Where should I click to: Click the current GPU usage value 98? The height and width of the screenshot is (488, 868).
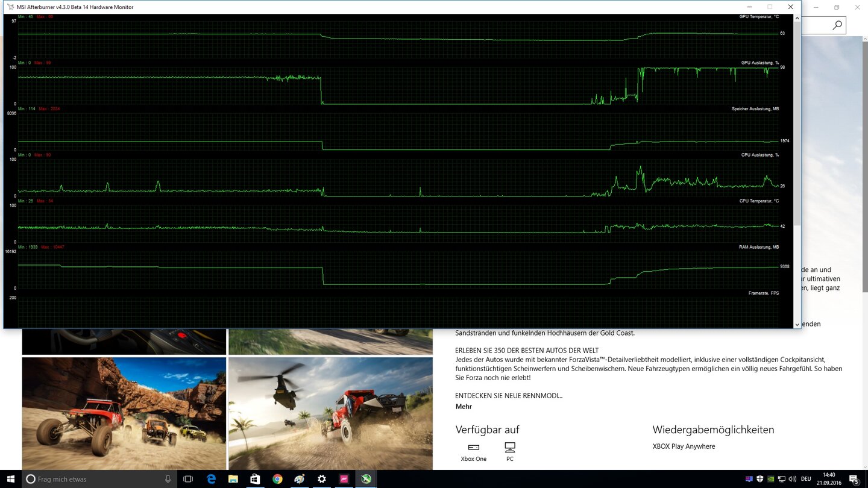point(782,67)
